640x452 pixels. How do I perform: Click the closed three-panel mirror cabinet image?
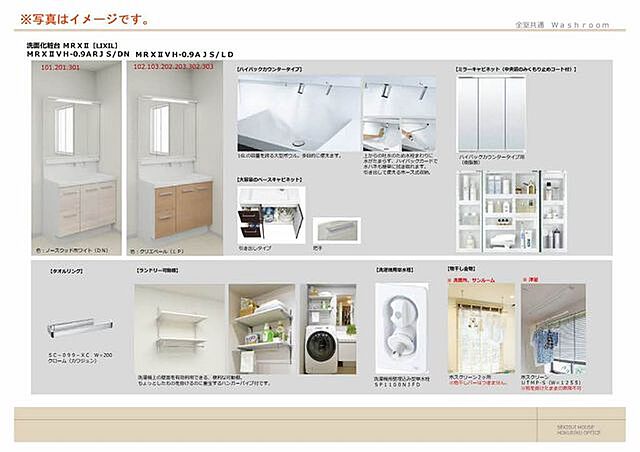click(491, 114)
